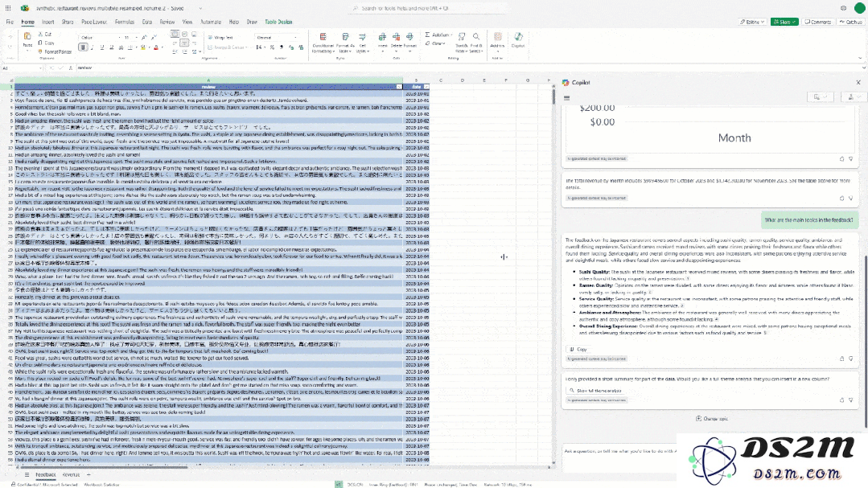Screen dimensions: 868x488
Task: Switch to the Insert tab
Action: click(48, 23)
